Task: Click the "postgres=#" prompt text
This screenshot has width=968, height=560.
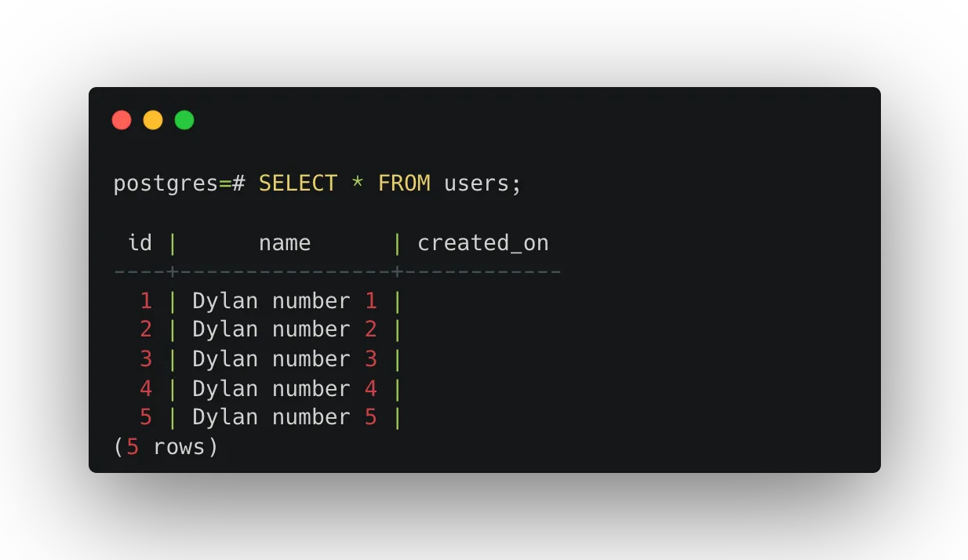Action: click(179, 184)
